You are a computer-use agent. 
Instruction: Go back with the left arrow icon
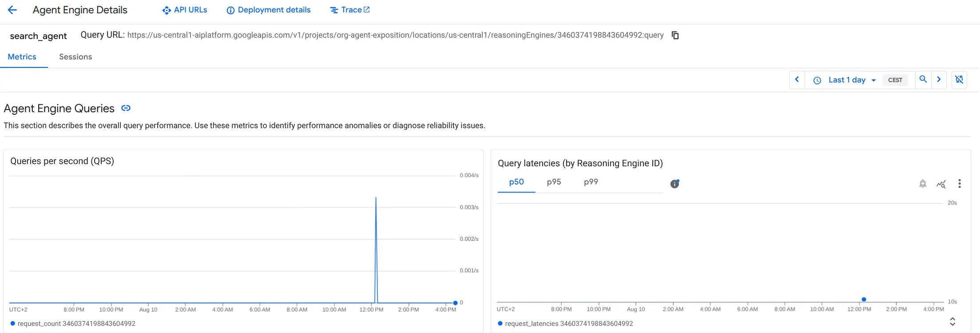(12, 10)
